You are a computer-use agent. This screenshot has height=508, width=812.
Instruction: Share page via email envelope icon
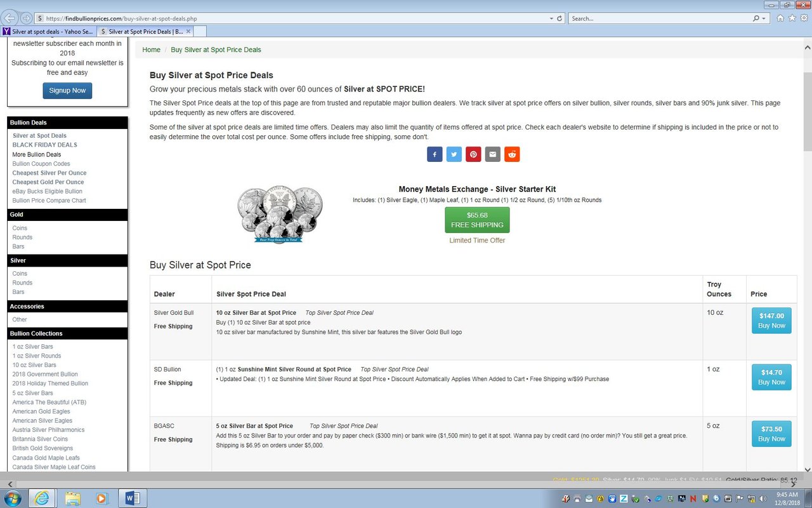[493, 154]
